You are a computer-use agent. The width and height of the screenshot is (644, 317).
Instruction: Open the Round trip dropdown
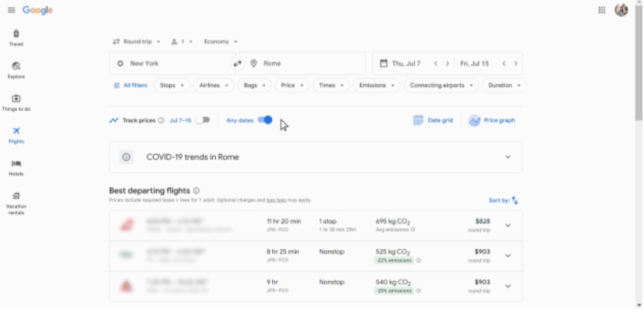(136, 41)
